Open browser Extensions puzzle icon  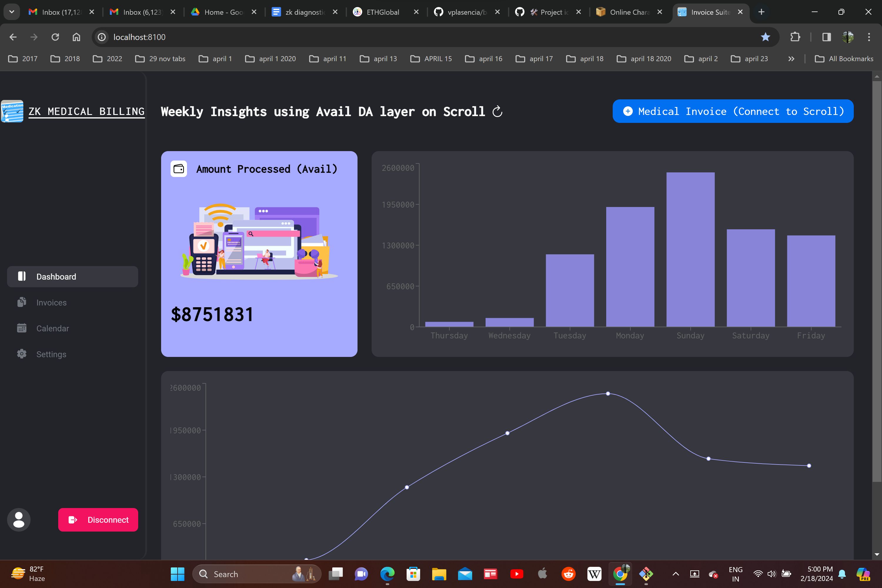(x=795, y=37)
